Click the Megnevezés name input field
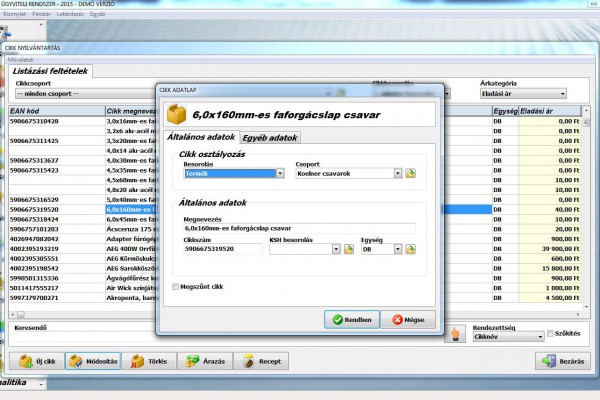This screenshot has width=600, height=400. (299, 228)
